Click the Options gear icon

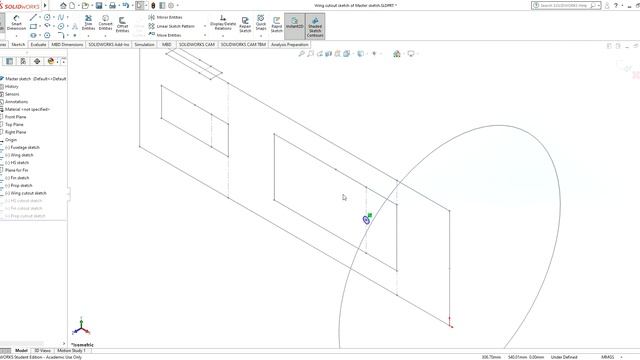tap(171, 5)
